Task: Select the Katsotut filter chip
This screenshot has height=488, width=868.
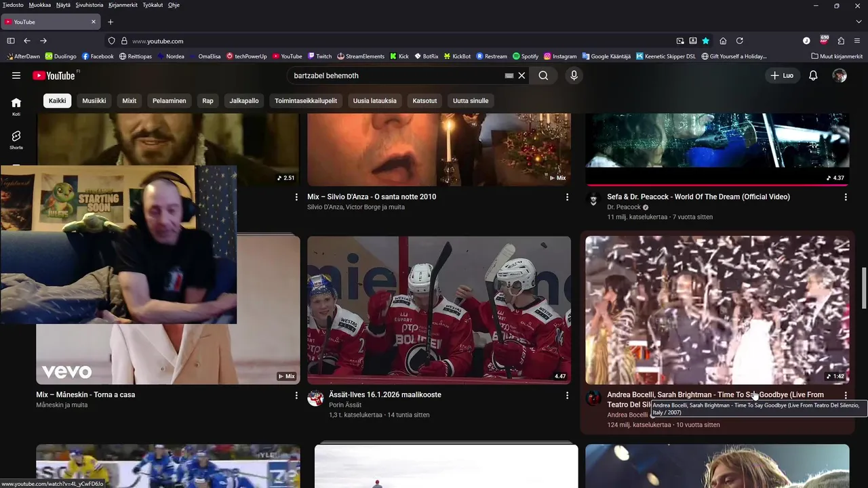Action: click(x=425, y=100)
